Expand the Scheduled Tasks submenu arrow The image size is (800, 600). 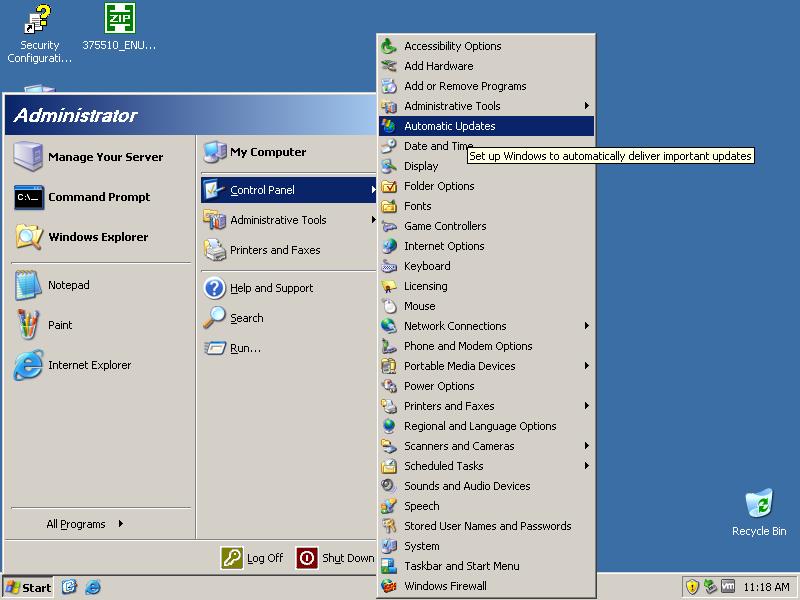pyautogui.click(x=586, y=466)
